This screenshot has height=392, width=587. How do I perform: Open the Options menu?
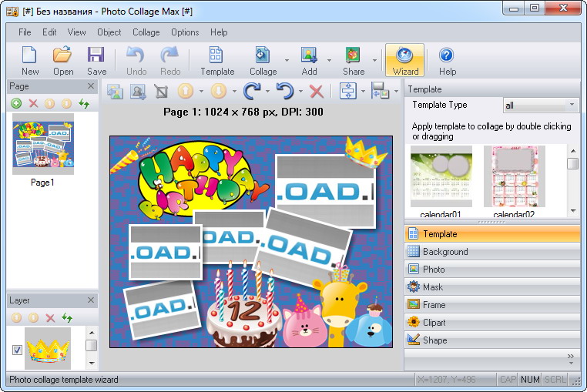pyautogui.click(x=185, y=32)
